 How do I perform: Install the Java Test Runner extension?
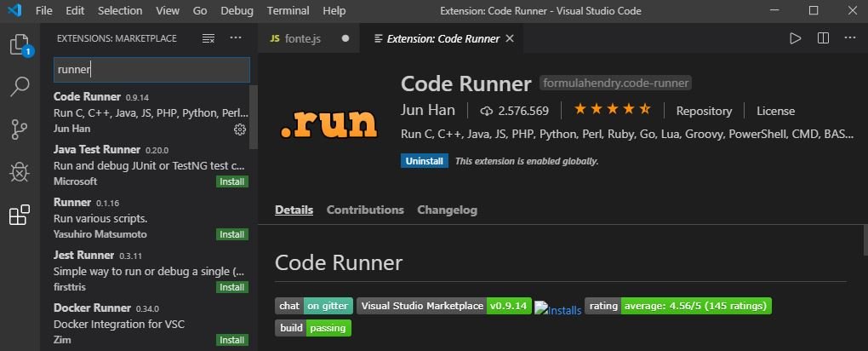pos(232,181)
